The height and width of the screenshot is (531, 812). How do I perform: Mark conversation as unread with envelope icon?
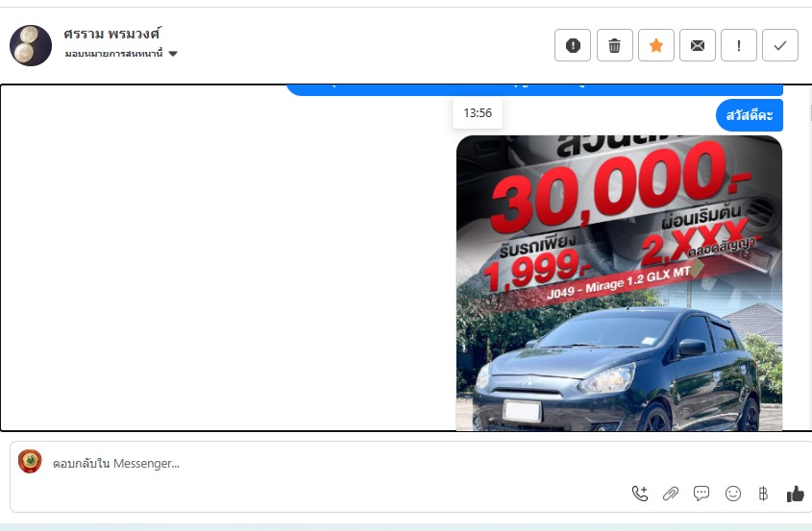[698, 45]
